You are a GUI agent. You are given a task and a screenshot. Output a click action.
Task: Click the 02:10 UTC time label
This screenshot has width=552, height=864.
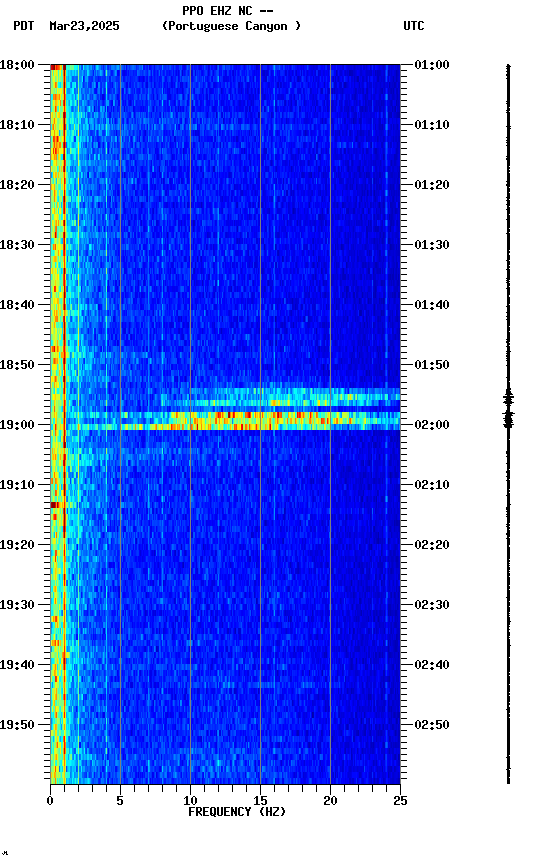[432, 485]
